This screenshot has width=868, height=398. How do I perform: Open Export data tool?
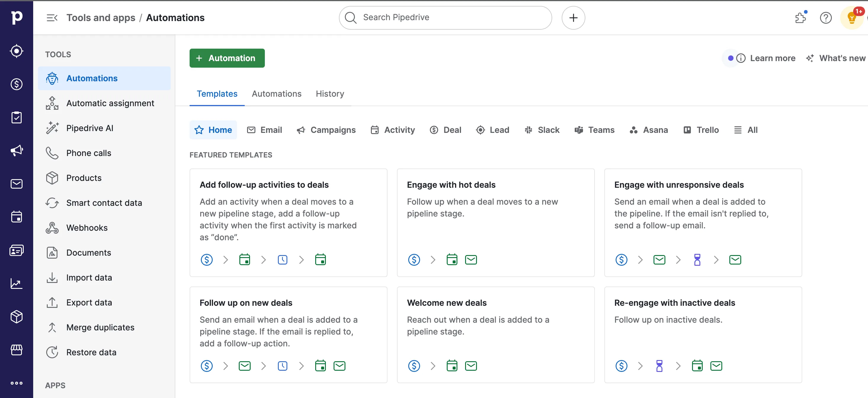point(104,303)
